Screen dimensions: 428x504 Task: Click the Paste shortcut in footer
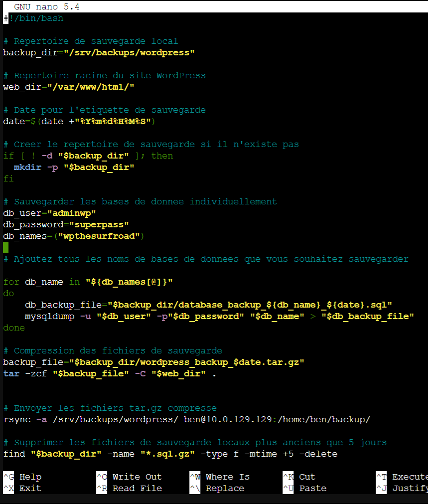pos(312,489)
